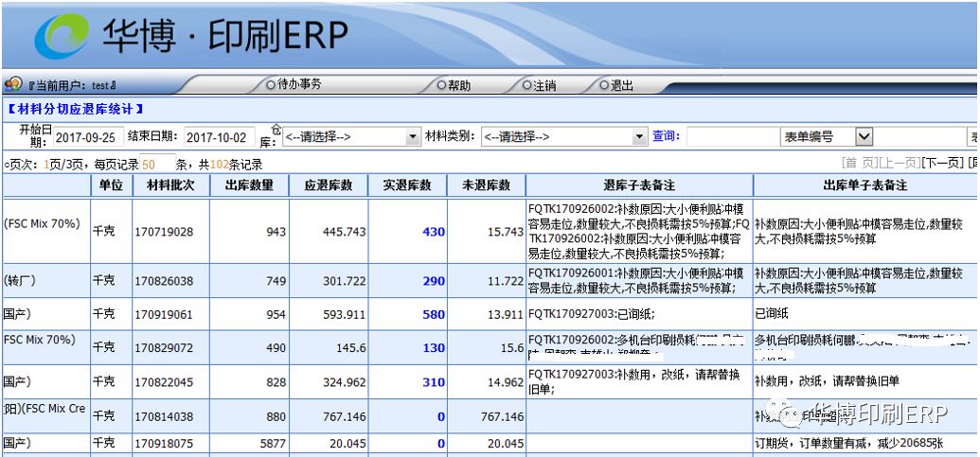
Task: Click the (转厂) material name cell
Action: (x=19, y=280)
